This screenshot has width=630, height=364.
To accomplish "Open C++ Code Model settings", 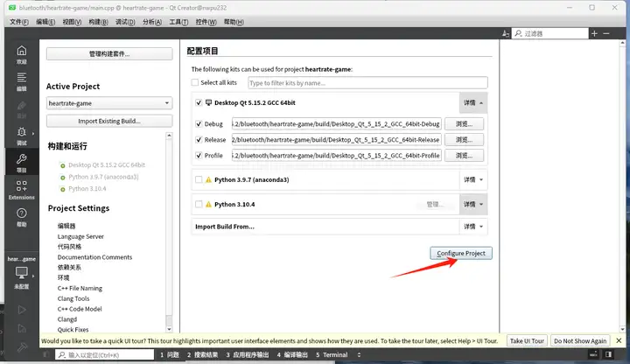I will point(80,309).
